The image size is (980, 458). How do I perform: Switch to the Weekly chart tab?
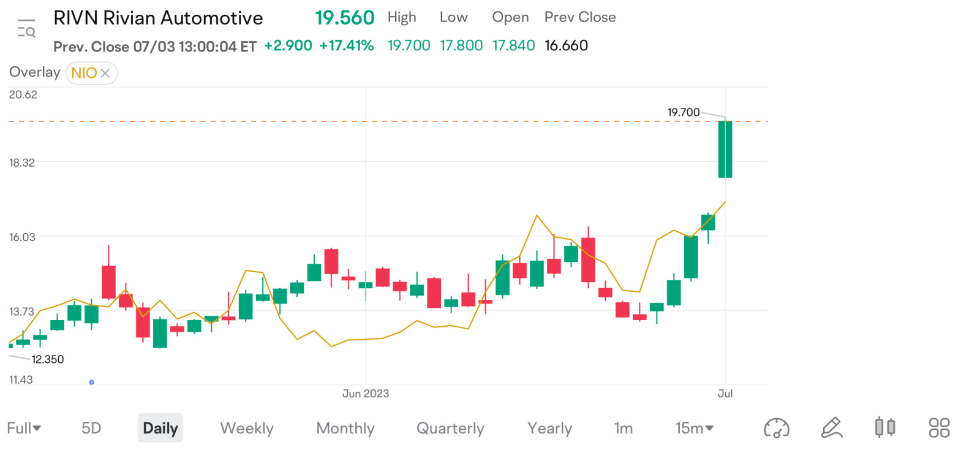247,428
